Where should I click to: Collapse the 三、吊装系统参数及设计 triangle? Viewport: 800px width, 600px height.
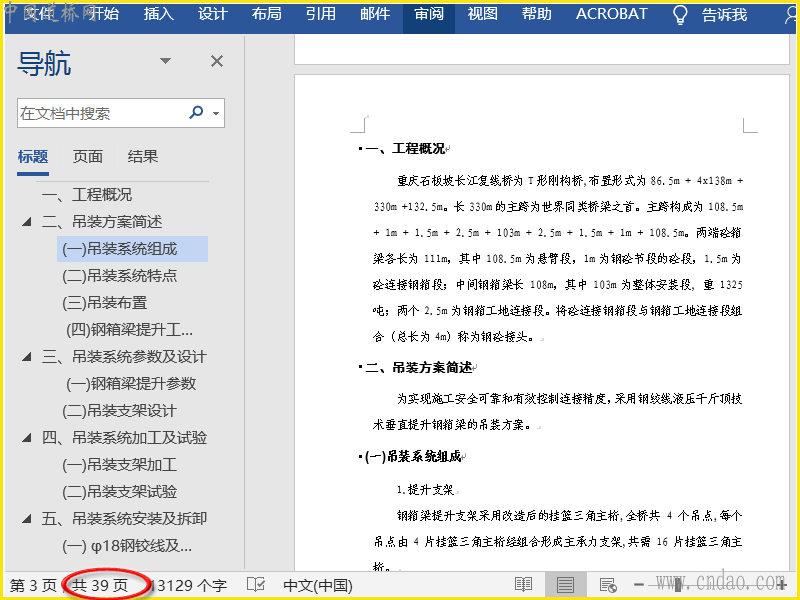click(x=27, y=357)
